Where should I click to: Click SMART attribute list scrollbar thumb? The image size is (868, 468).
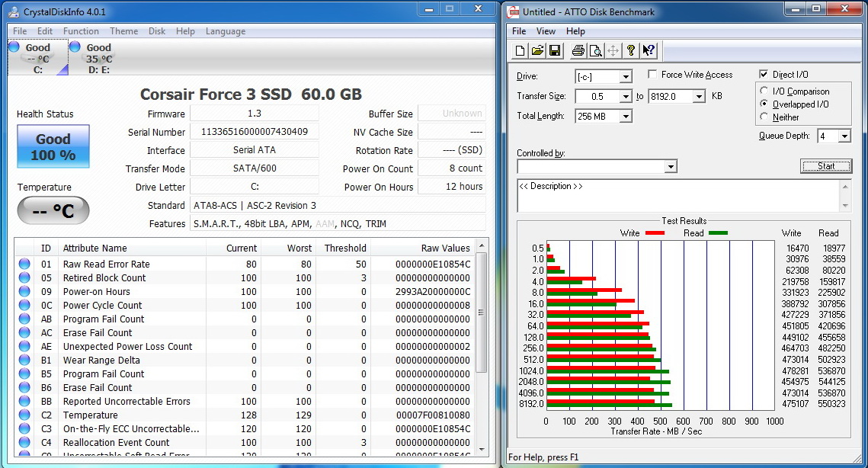tap(481, 313)
